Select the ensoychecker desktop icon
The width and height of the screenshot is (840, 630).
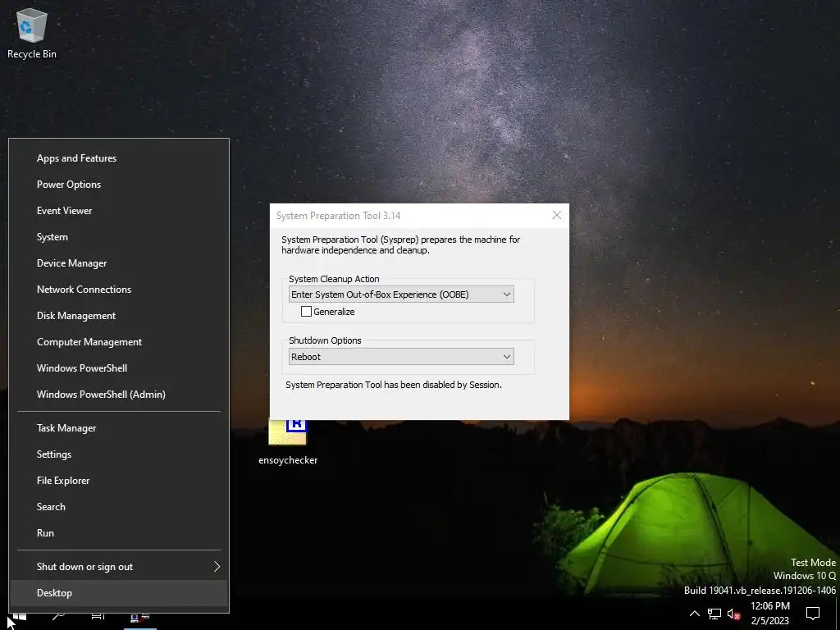(x=288, y=442)
